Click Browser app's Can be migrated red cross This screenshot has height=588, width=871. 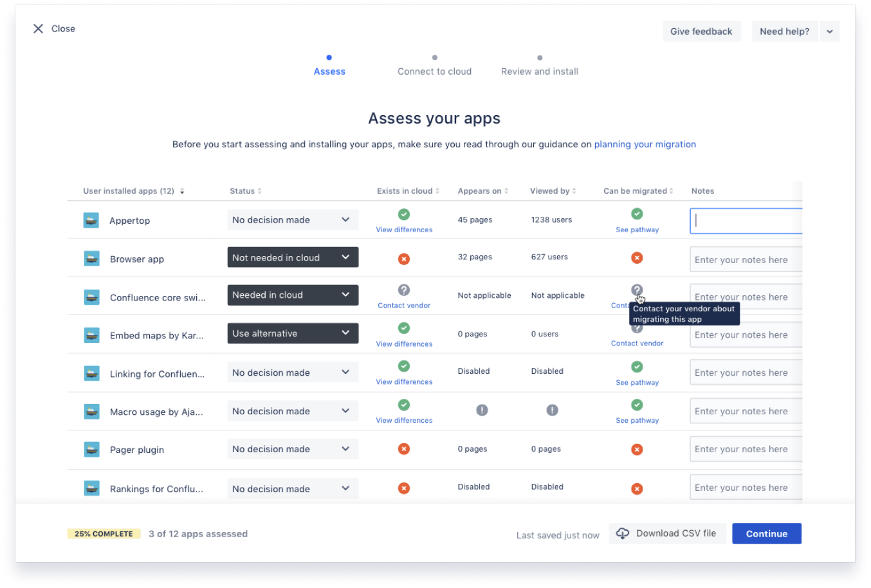(x=637, y=257)
